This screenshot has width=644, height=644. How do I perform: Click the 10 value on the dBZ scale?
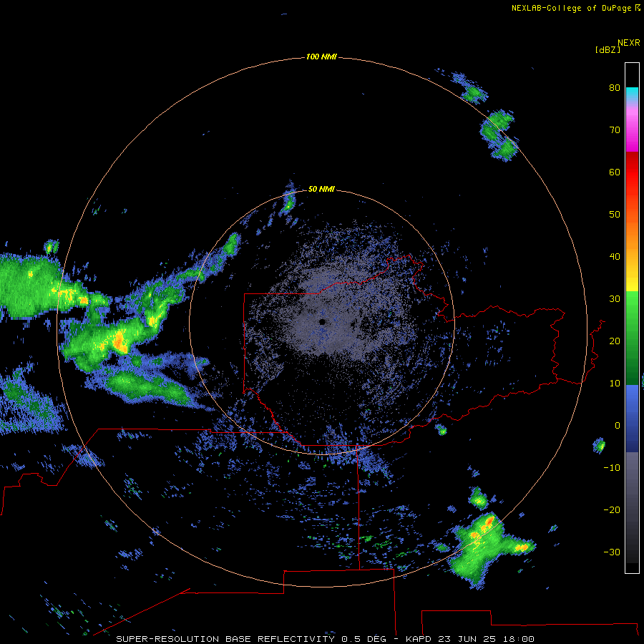[x=615, y=384]
